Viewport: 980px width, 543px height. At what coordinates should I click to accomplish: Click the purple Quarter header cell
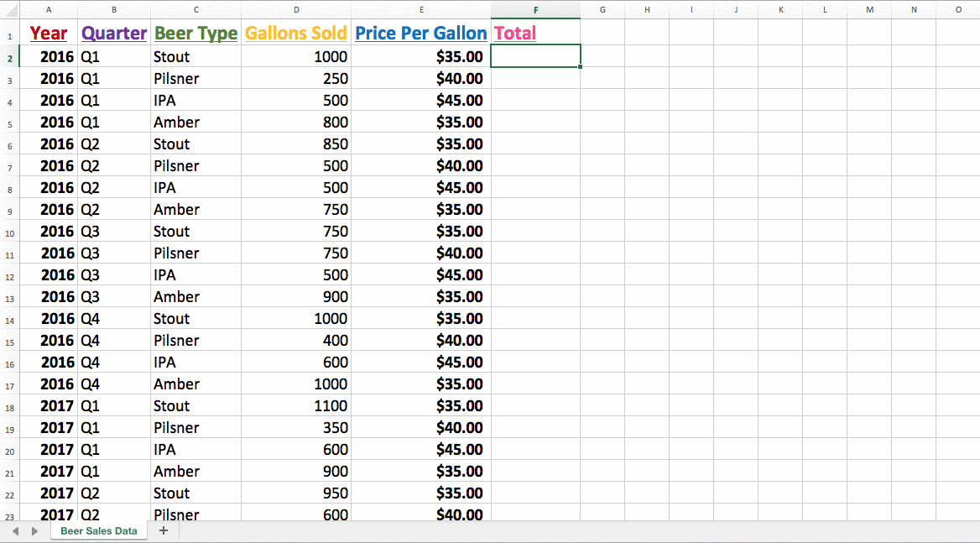coord(114,34)
